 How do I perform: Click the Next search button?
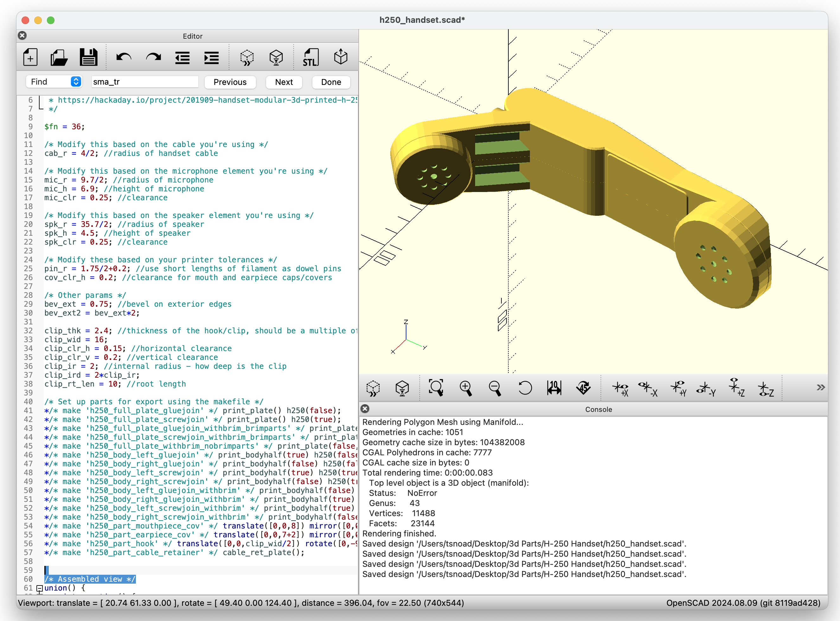click(x=284, y=82)
